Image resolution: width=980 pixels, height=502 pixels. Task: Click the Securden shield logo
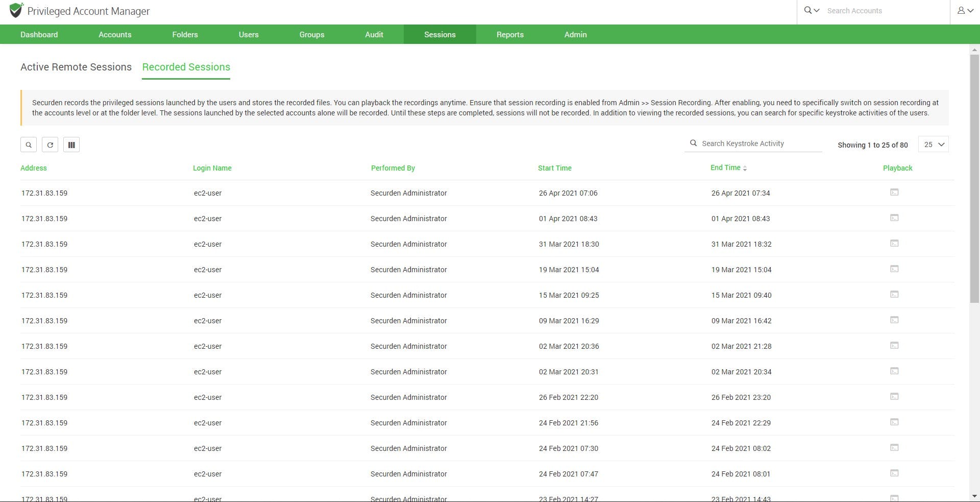click(x=16, y=11)
